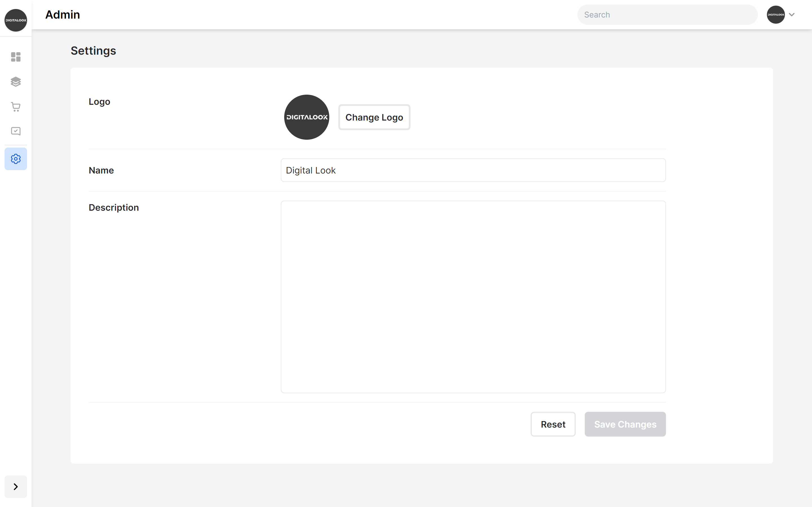Image resolution: width=812 pixels, height=507 pixels.
Task: Focus the Search field in header
Action: click(667, 15)
